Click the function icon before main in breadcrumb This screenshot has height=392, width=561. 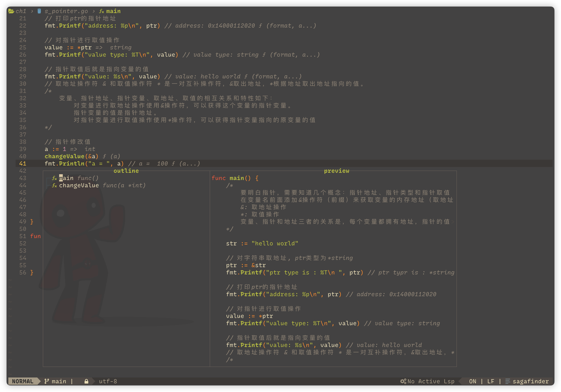tap(101, 11)
